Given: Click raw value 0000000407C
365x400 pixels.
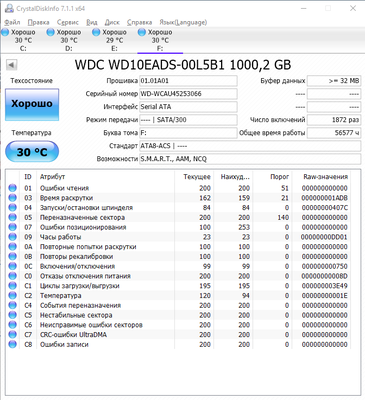Looking at the screenshot, I should pos(325,208).
